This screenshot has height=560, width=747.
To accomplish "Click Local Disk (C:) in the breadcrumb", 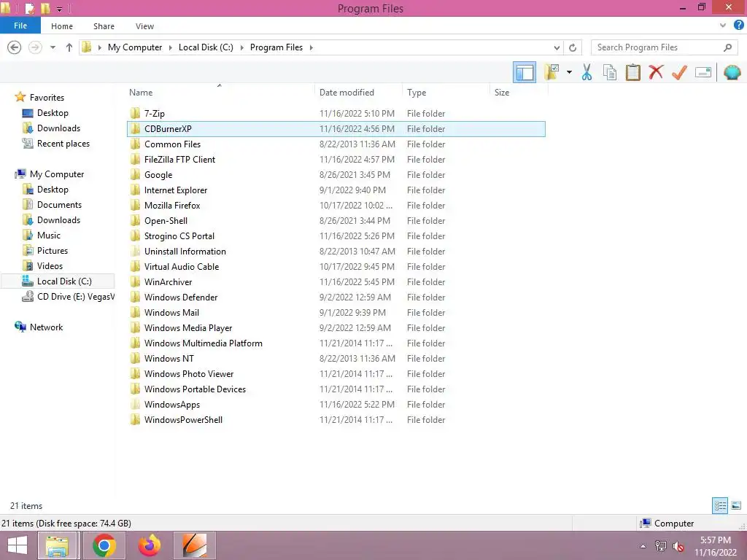I will 206,47.
